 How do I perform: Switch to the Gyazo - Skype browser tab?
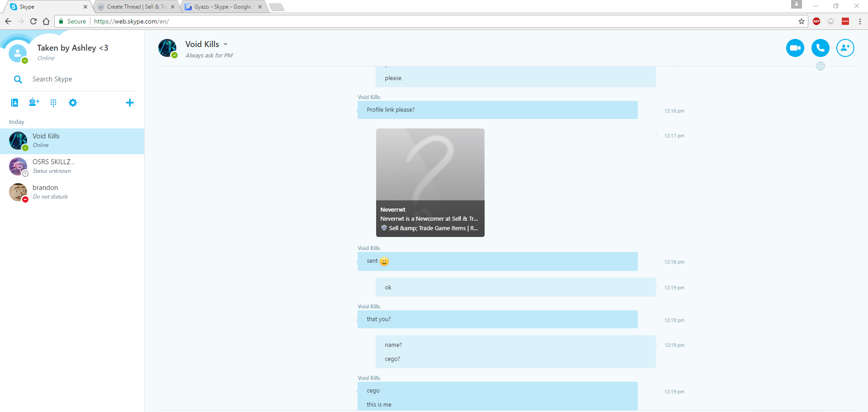(223, 7)
